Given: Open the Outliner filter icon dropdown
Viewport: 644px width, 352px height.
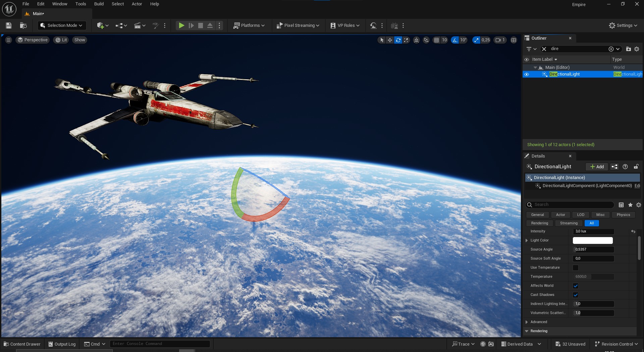Looking at the screenshot, I should click(x=531, y=49).
